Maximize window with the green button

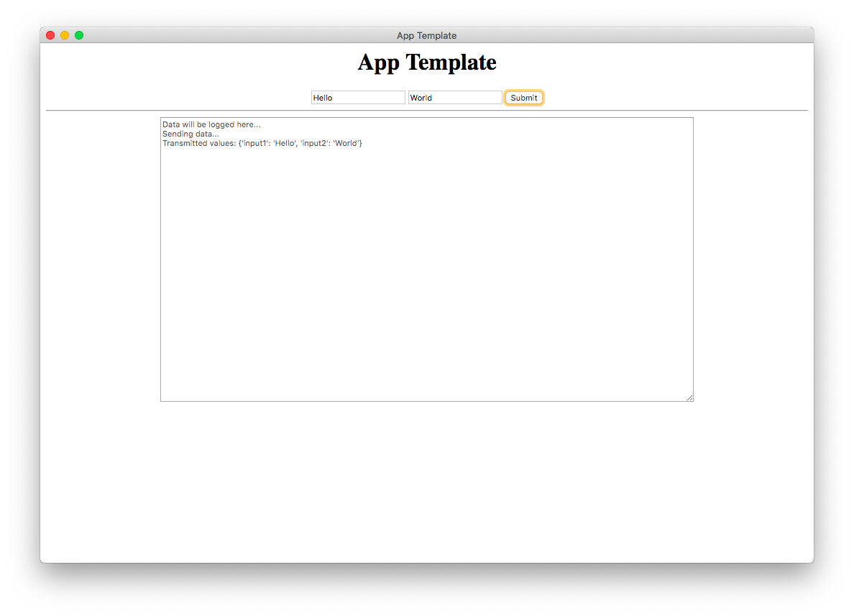(79, 35)
